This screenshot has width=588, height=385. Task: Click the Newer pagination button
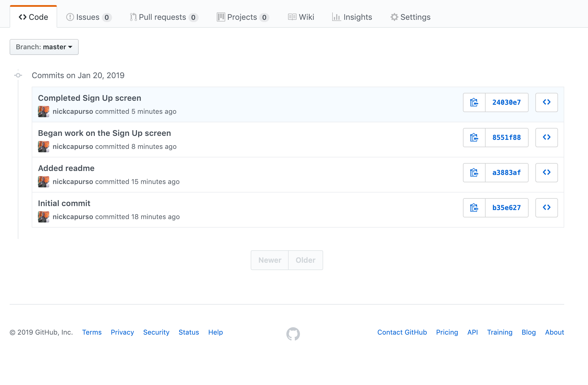270,260
